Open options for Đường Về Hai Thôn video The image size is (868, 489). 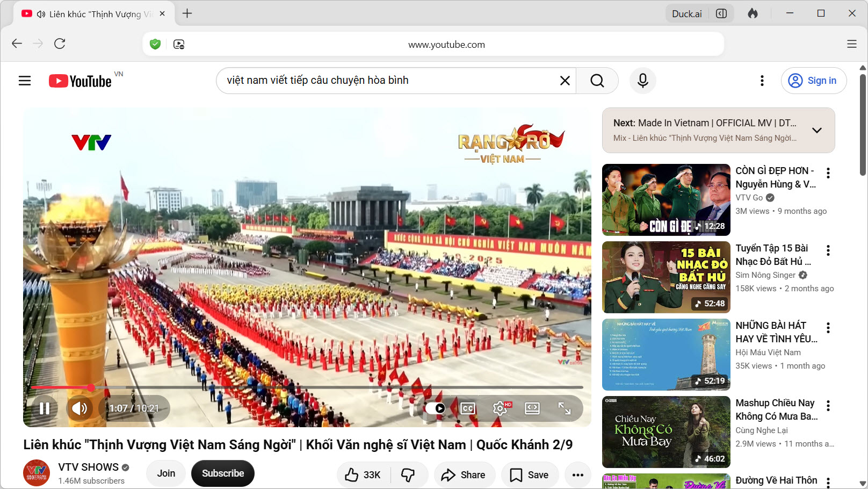point(828,482)
